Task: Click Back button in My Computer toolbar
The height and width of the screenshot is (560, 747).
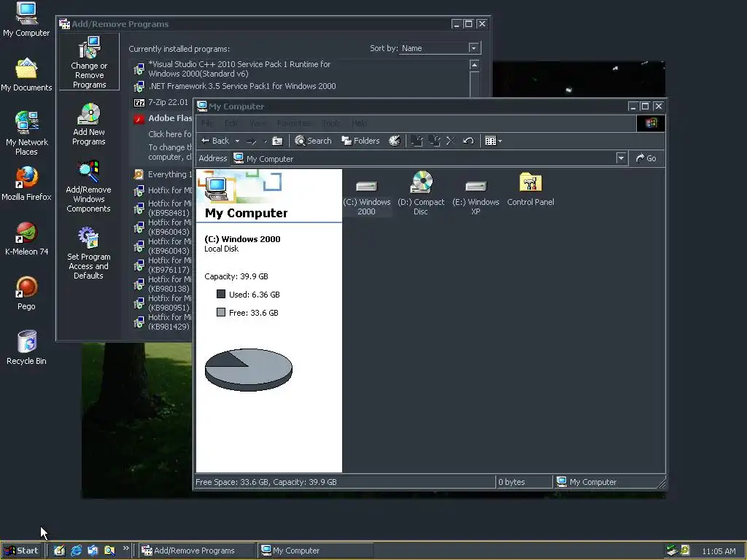Action: (x=215, y=141)
